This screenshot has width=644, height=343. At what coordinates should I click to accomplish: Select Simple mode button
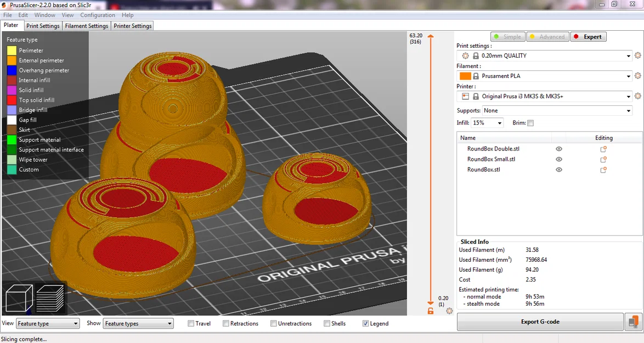click(507, 37)
